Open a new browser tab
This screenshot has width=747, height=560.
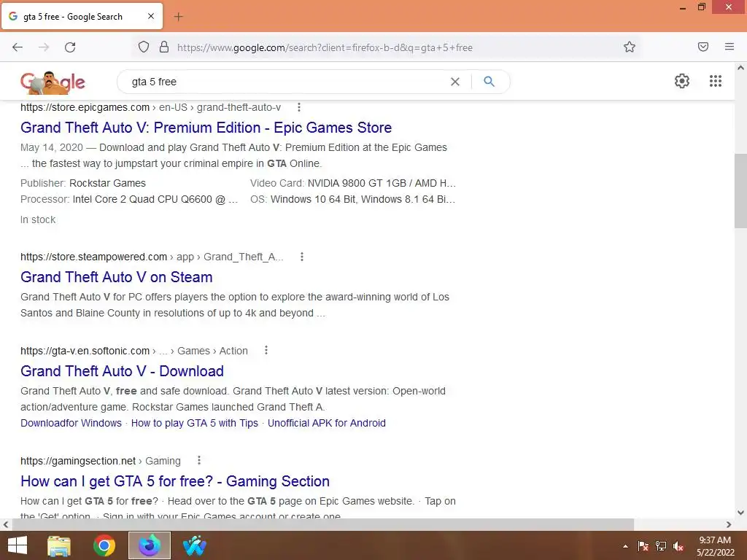pyautogui.click(x=178, y=17)
